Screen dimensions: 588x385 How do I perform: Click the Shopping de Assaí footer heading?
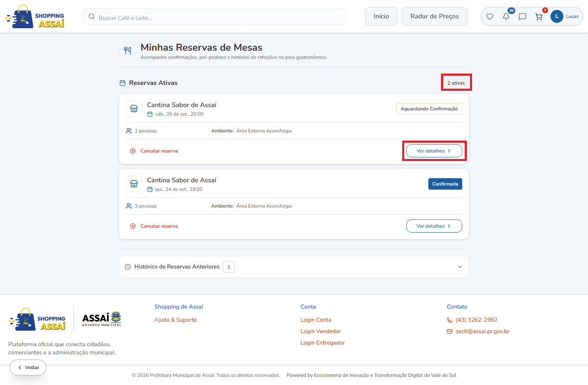[178, 307]
